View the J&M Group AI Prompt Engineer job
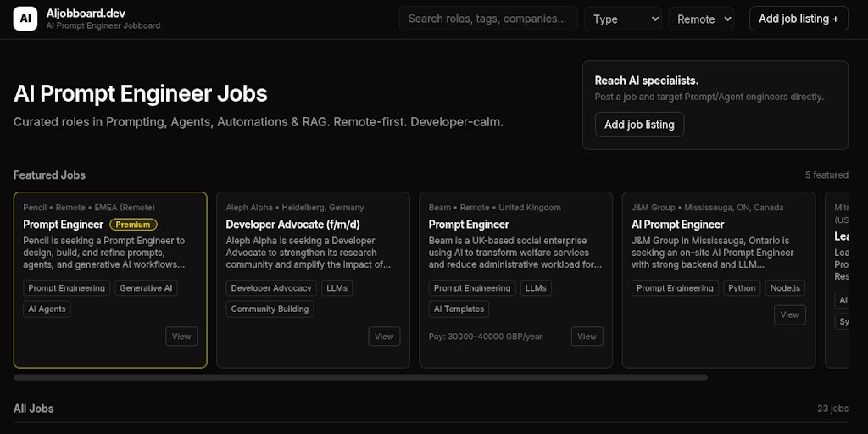868x434 pixels. [790, 315]
